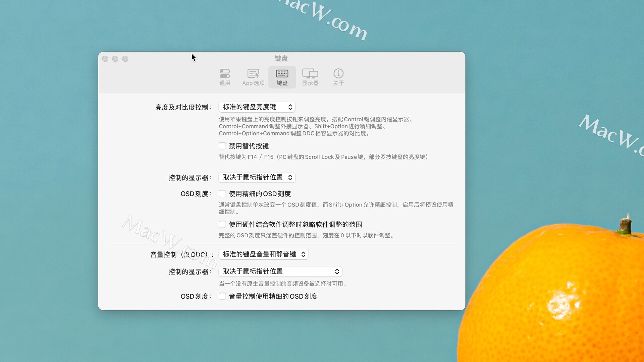Minimize the preferences window
This screenshot has width=644, height=362.
pyautogui.click(x=115, y=59)
